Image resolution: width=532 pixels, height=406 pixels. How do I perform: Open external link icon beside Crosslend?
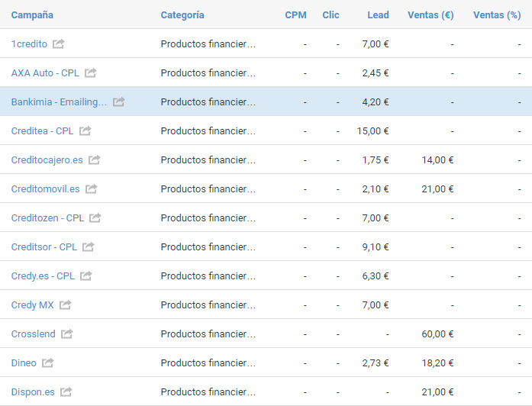(x=67, y=333)
